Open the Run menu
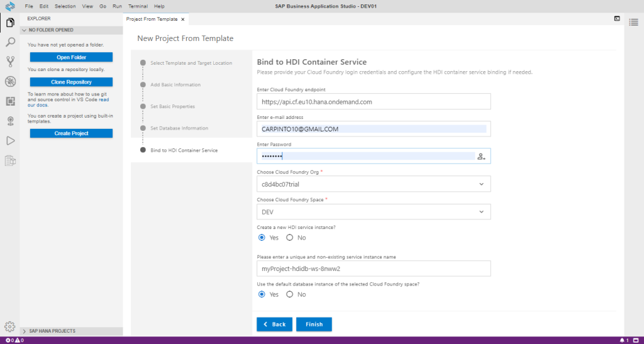 [x=118, y=6]
